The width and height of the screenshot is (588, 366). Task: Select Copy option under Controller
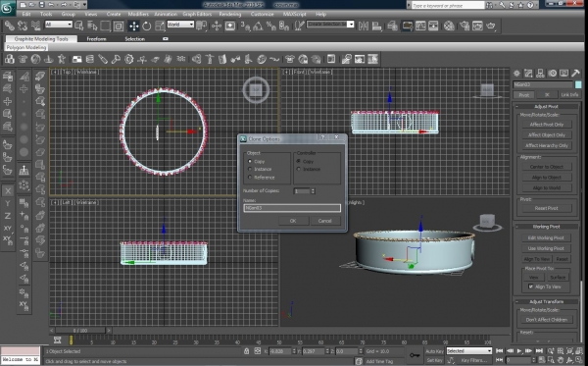click(x=305, y=162)
